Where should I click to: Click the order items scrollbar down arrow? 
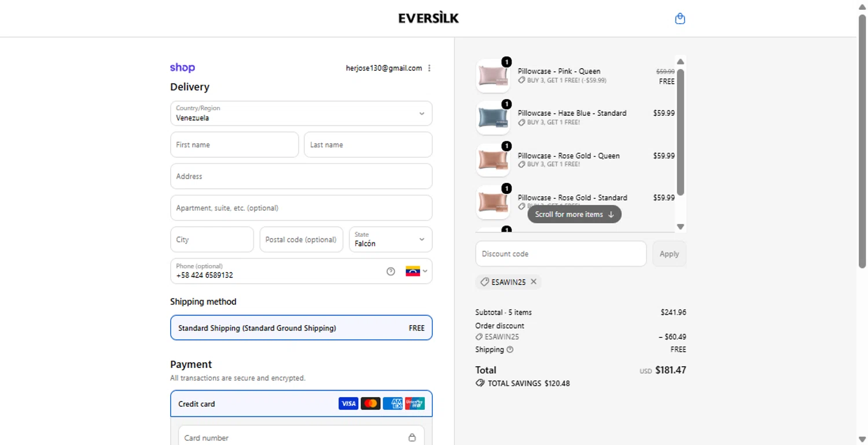pos(681,227)
